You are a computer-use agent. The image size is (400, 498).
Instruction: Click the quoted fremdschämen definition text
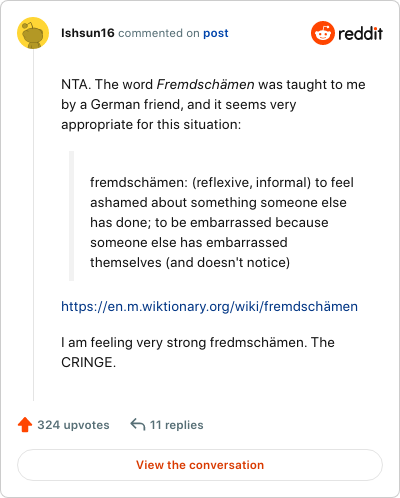click(x=222, y=222)
